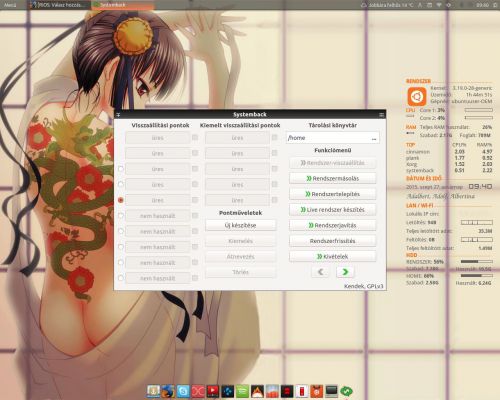The image size is (500, 400).
Task: Click the first 'nem használt' restore point field
Action: 158,216
